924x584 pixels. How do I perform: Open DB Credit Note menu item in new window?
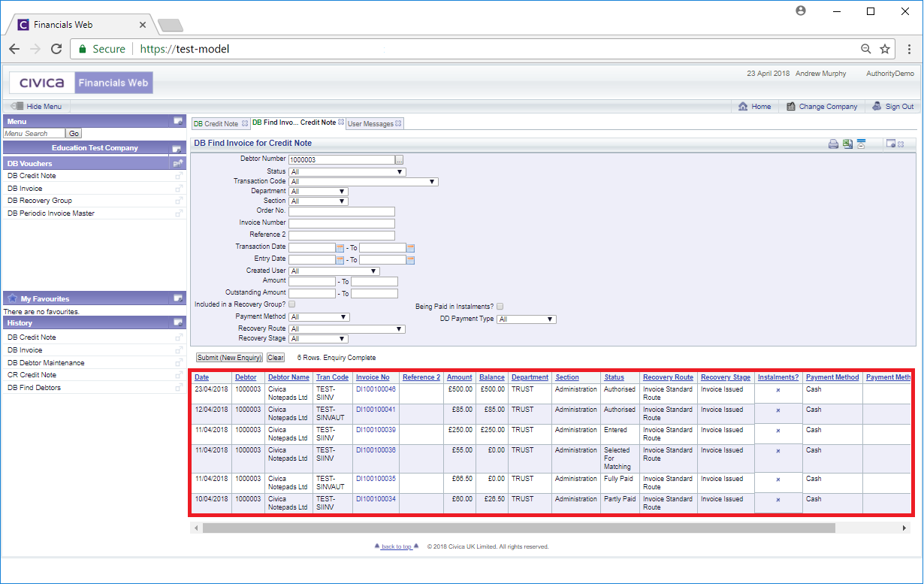[x=179, y=176]
